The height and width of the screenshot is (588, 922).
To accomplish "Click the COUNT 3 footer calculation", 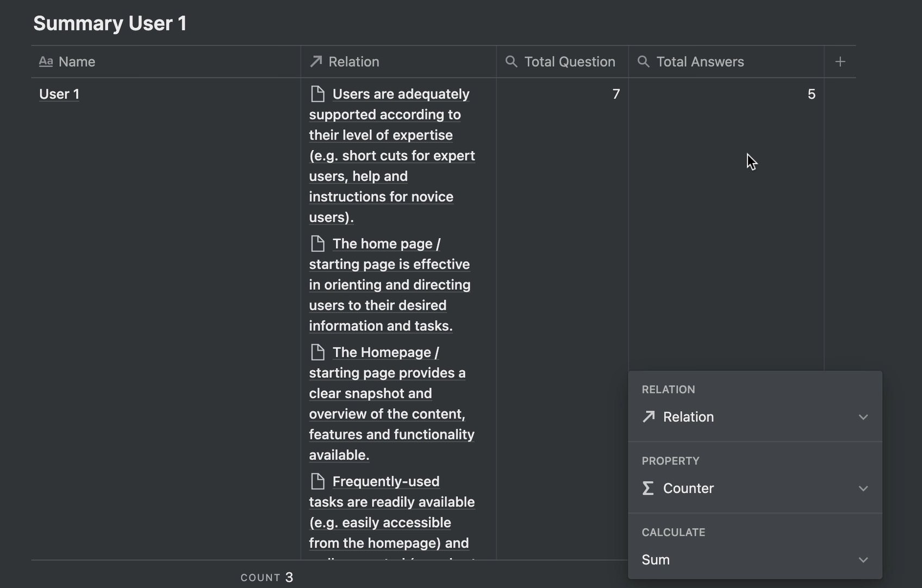I will coord(267,577).
